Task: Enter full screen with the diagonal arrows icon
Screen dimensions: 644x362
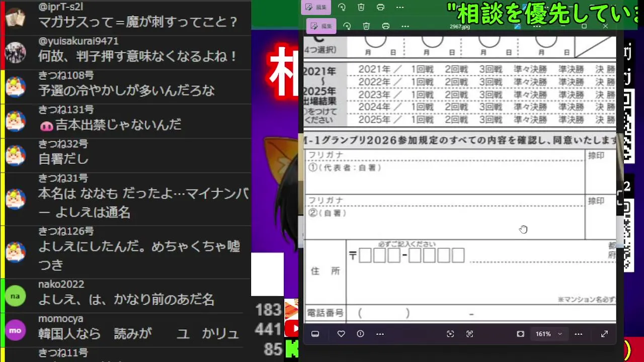Action: (605, 334)
